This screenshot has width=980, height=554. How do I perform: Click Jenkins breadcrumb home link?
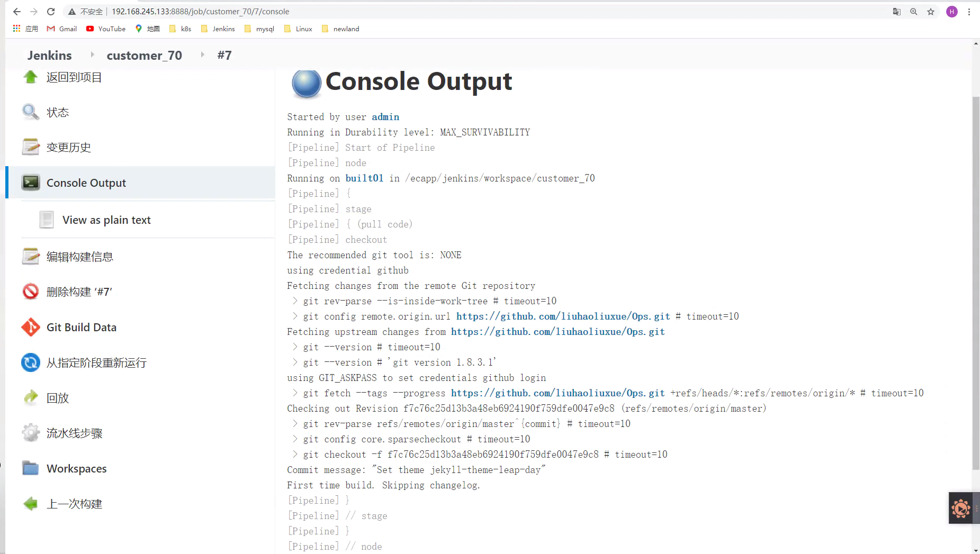(49, 55)
